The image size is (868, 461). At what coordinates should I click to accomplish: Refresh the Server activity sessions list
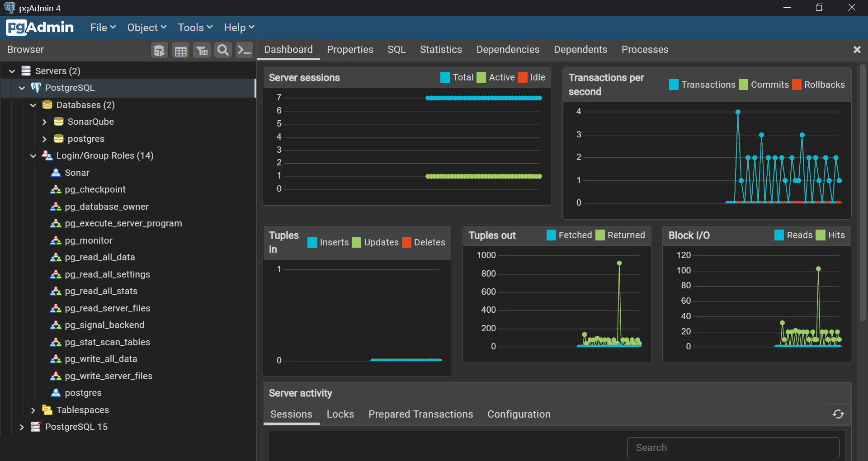click(x=838, y=414)
